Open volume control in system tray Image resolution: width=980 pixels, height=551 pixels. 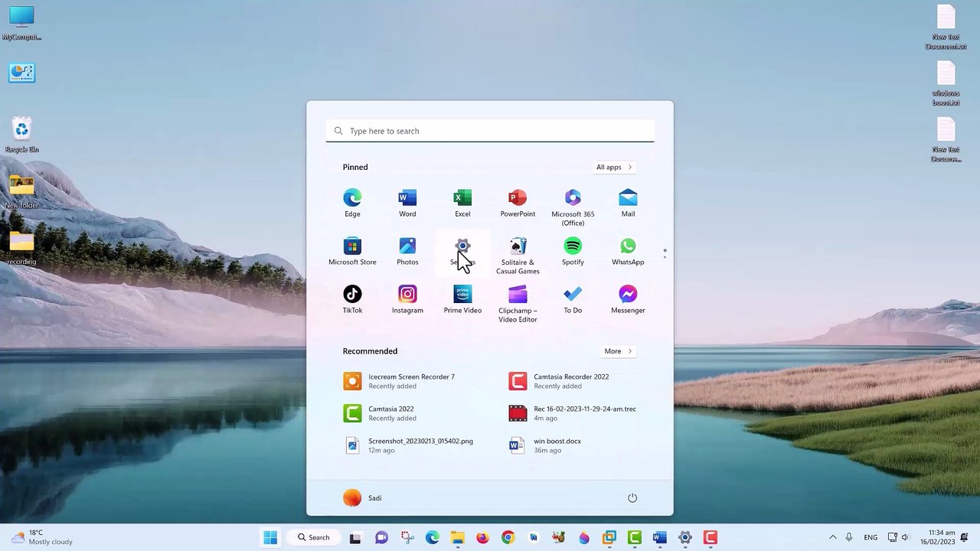point(905,537)
